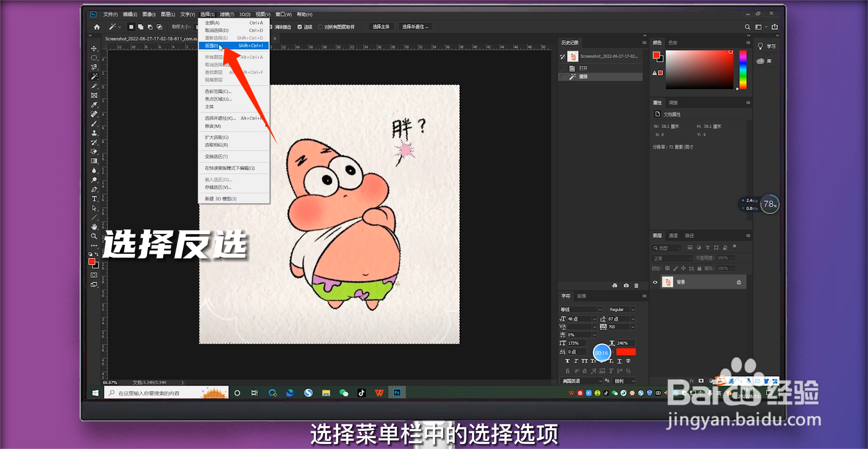
Task: Click the share icon at top right
Action: point(775,27)
